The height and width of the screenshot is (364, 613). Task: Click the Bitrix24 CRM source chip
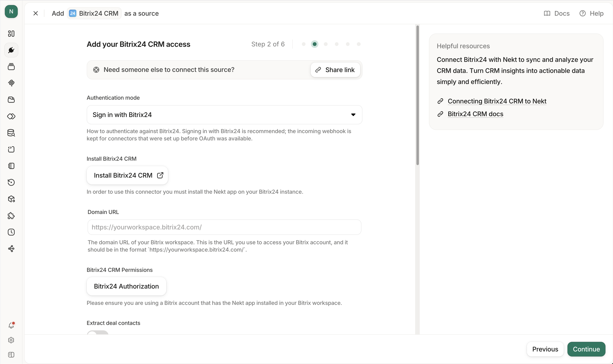click(94, 13)
